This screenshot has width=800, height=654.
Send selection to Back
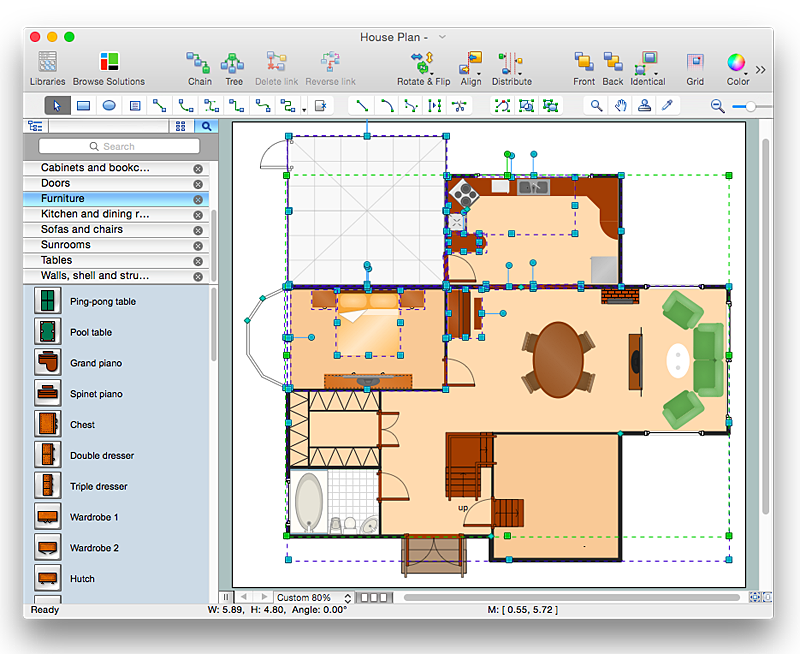[x=612, y=62]
